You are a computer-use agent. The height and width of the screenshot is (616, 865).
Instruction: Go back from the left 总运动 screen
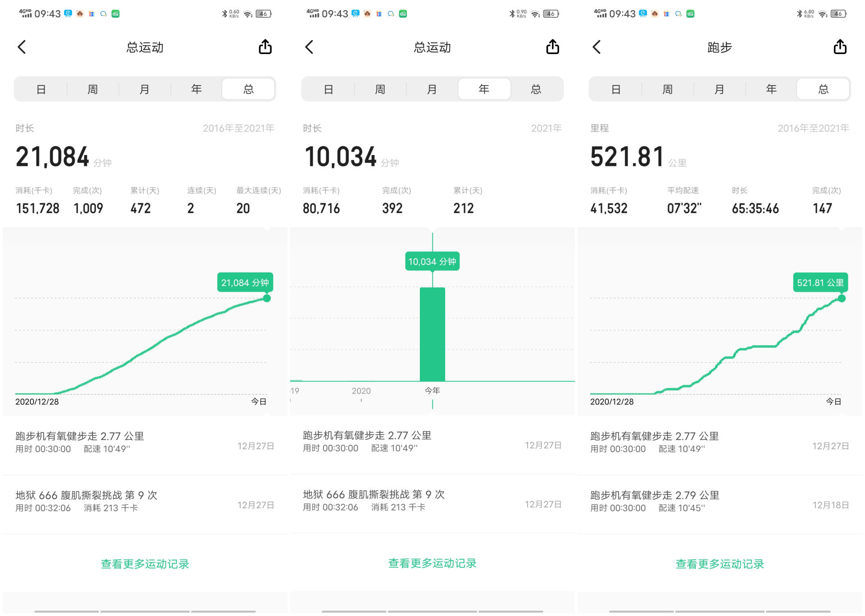pyautogui.click(x=22, y=47)
